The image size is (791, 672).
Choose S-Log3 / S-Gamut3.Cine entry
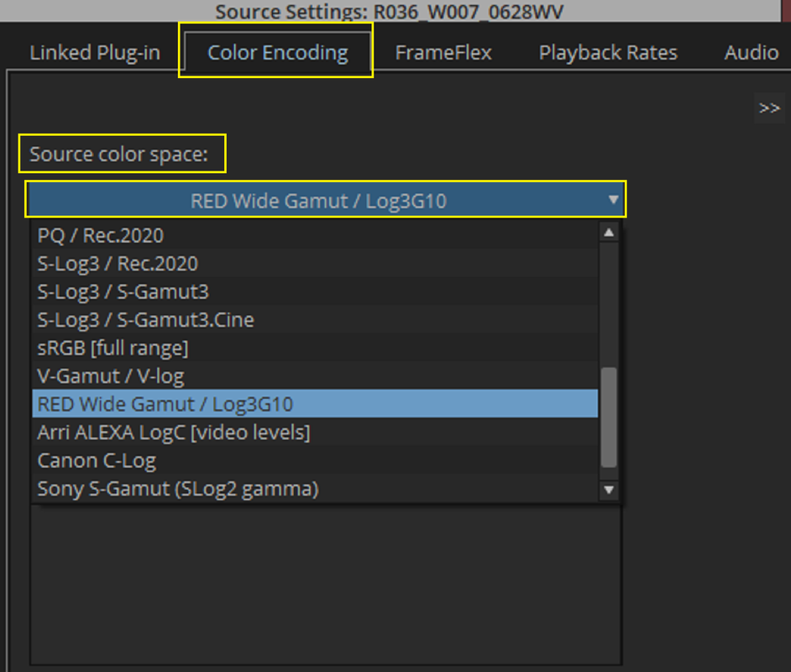(315, 320)
